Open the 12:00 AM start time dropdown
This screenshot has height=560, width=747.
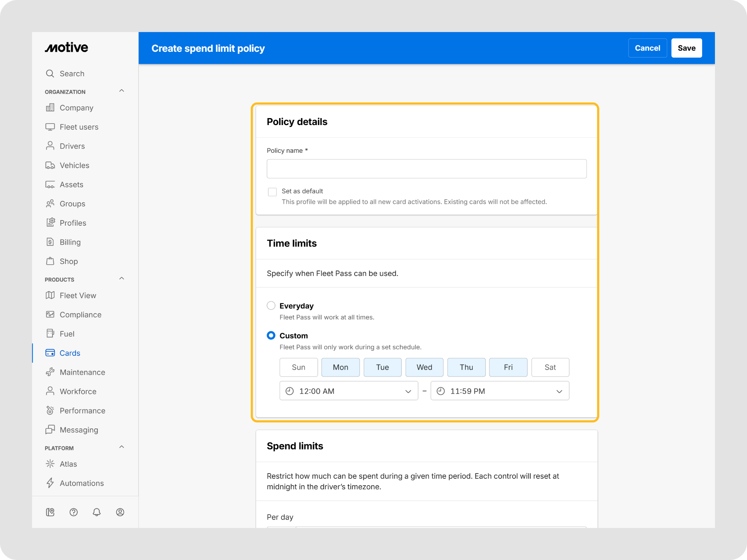pyautogui.click(x=349, y=391)
